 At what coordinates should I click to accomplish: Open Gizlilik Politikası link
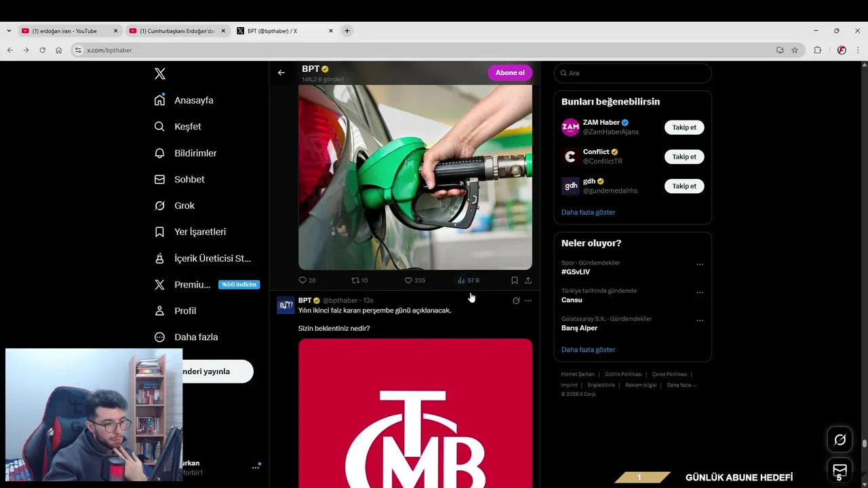coord(623,374)
